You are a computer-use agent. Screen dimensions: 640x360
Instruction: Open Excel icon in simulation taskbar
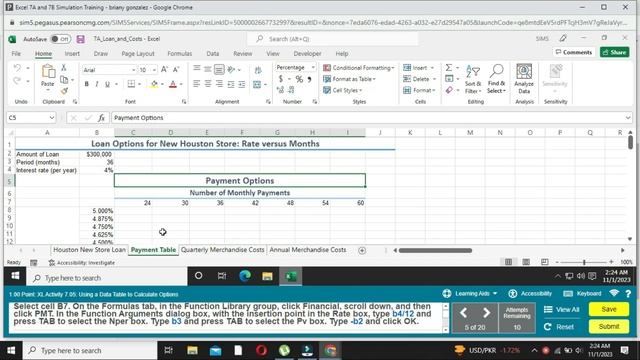(x=291, y=276)
